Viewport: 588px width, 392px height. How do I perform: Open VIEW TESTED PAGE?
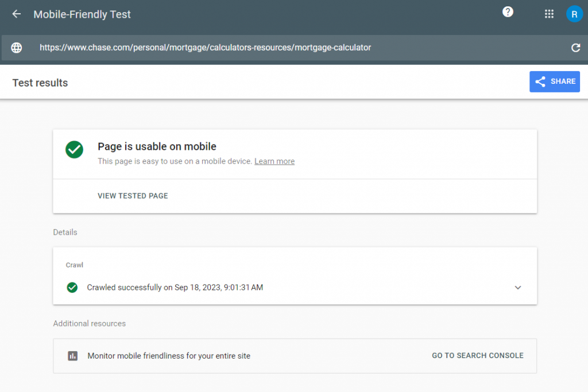pyautogui.click(x=133, y=196)
